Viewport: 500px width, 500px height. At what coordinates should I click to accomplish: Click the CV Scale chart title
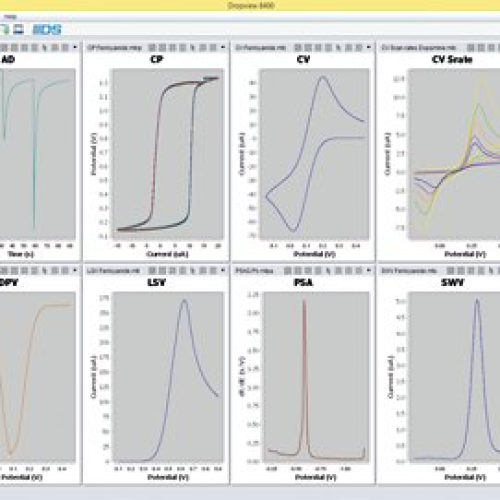click(x=452, y=59)
